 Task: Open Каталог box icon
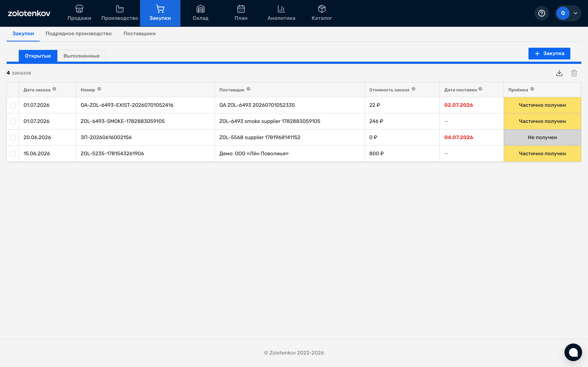[x=322, y=9]
